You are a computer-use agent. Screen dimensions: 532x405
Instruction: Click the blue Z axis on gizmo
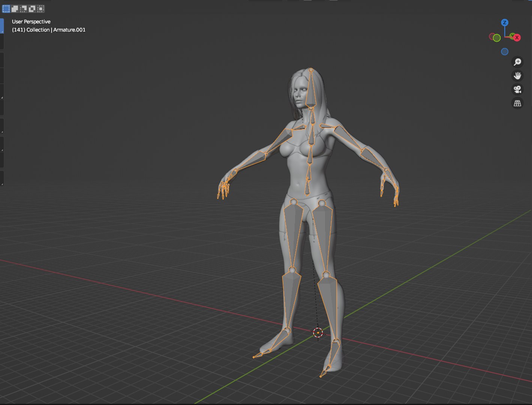coord(505,22)
